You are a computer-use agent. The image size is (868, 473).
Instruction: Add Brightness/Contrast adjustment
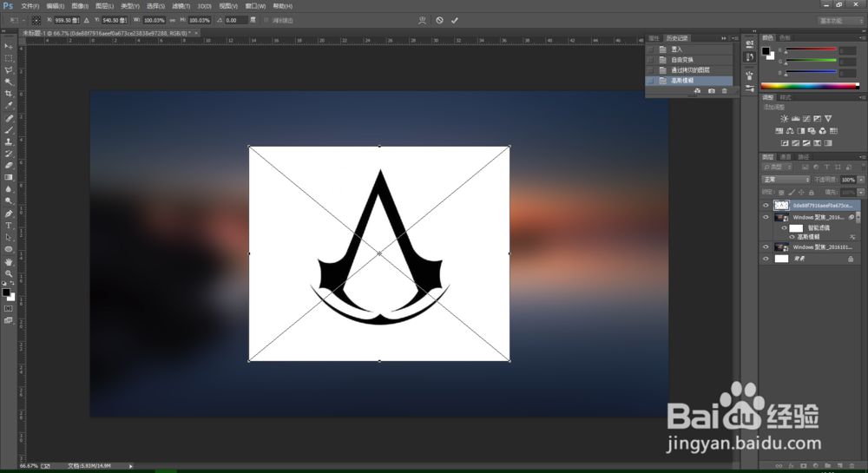[785, 118]
